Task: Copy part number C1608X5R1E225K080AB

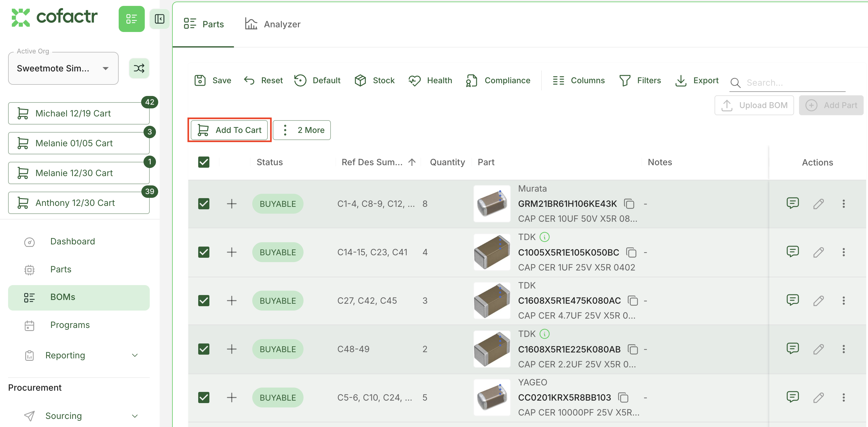Action: pos(633,349)
